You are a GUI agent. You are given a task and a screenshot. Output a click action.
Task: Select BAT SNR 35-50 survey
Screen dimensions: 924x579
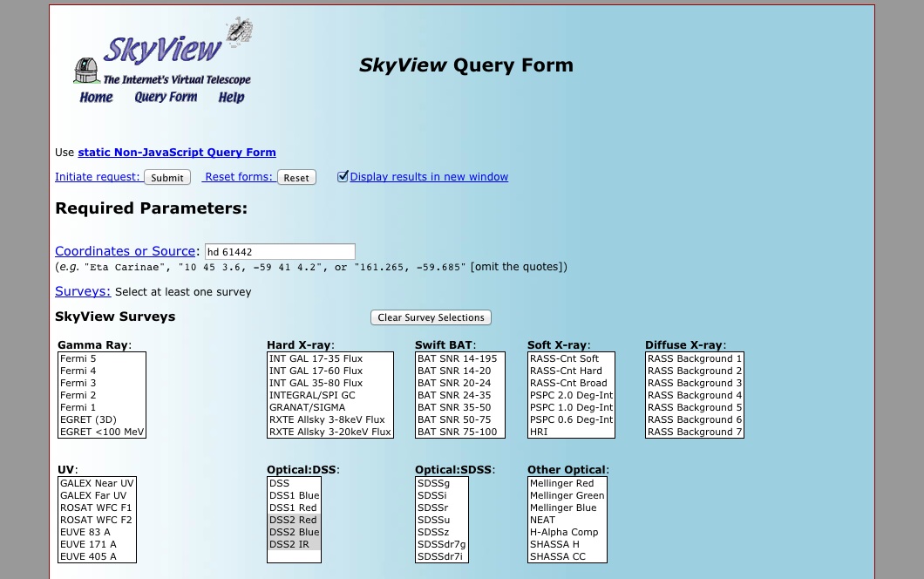click(x=459, y=407)
